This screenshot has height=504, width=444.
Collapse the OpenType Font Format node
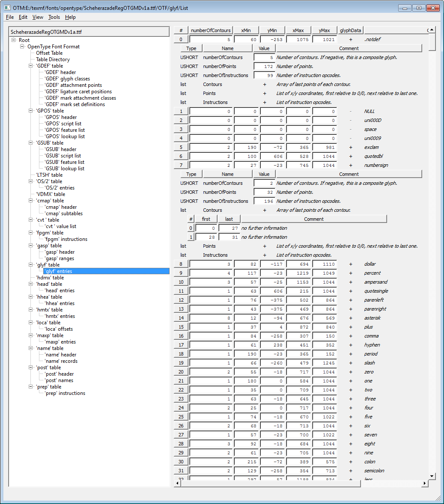click(22, 47)
